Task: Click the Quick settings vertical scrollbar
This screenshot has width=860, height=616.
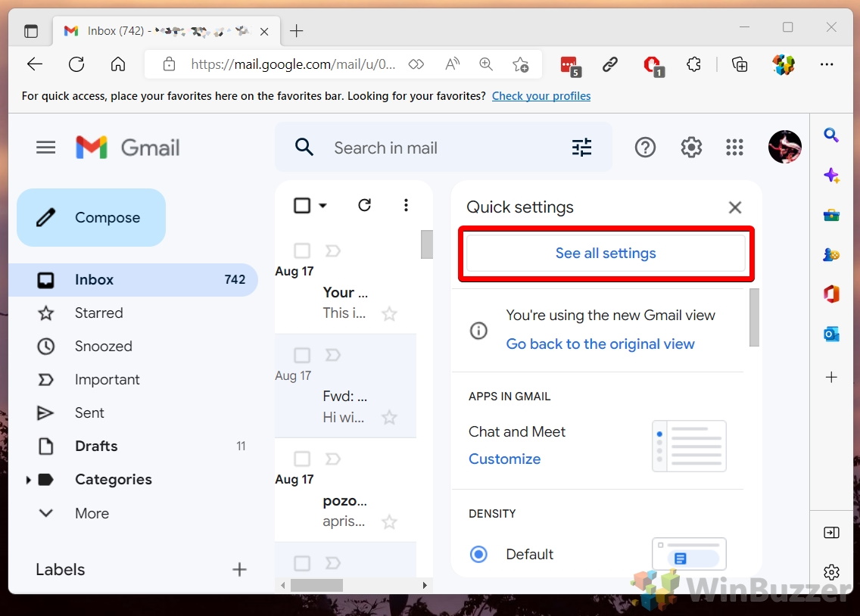Action: click(754, 318)
